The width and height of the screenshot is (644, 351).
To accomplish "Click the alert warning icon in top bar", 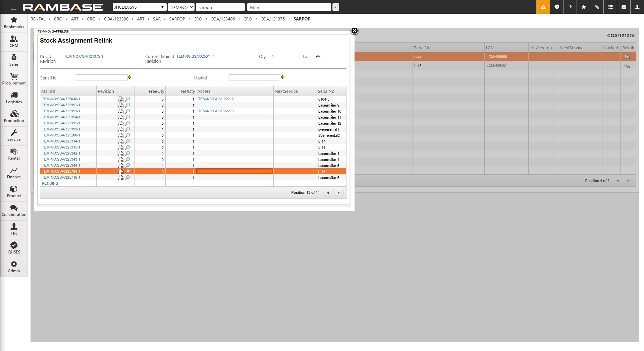I will click(x=543, y=7).
